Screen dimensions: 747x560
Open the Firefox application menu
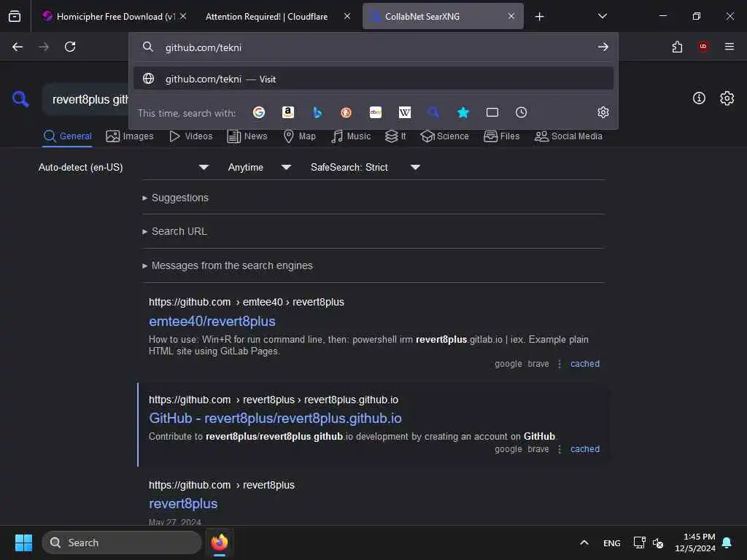[x=729, y=46]
